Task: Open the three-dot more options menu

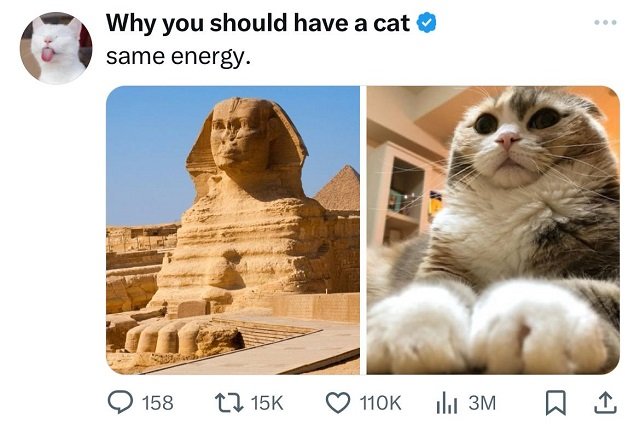Action: coord(605,22)
